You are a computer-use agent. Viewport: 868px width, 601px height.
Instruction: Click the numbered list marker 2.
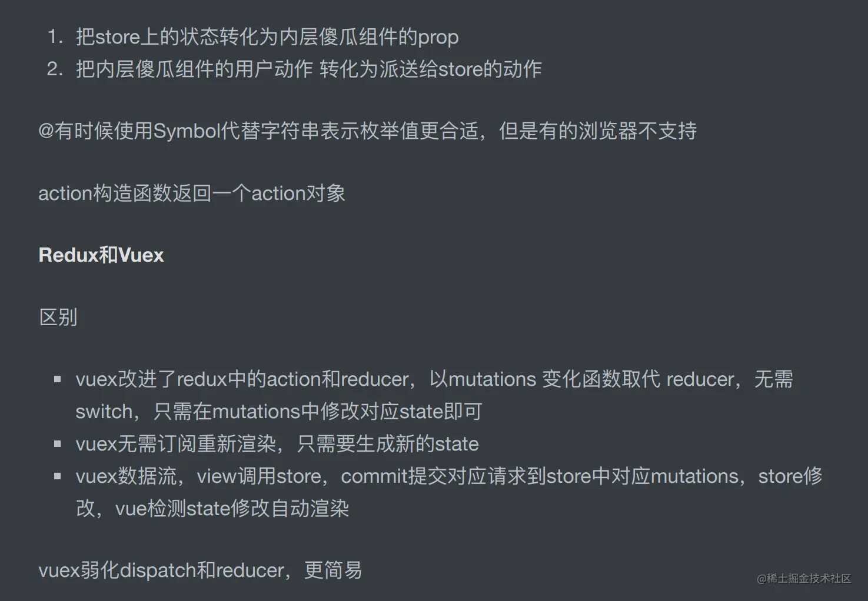[54, 69]
